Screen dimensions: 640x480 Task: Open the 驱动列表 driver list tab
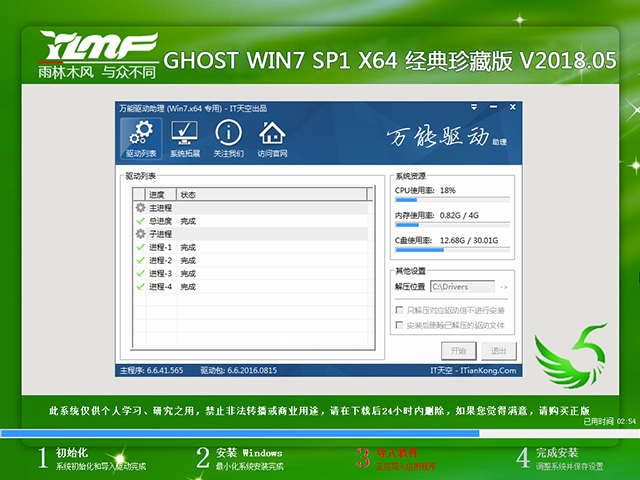(141, 138)
